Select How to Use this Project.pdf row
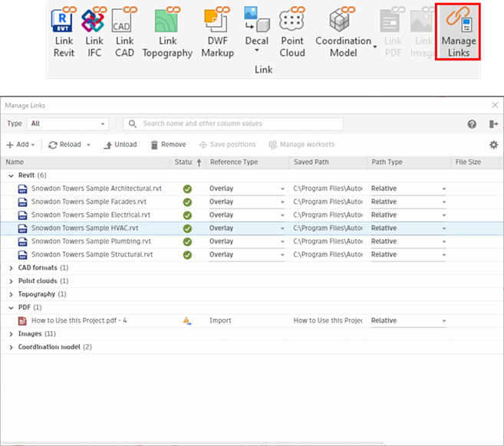This screenshot has height=446, width=504. (x=252, y=321)
